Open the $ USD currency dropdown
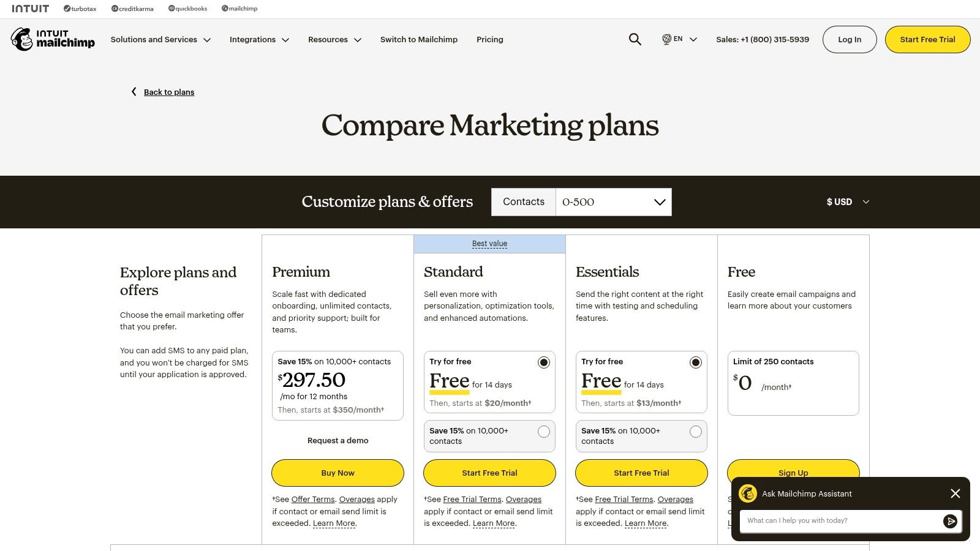 pos(848,201)
